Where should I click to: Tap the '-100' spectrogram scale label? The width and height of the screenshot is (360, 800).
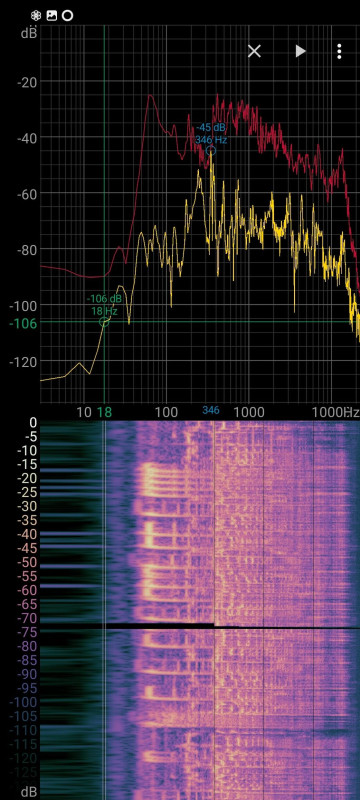tap(24, 702)
